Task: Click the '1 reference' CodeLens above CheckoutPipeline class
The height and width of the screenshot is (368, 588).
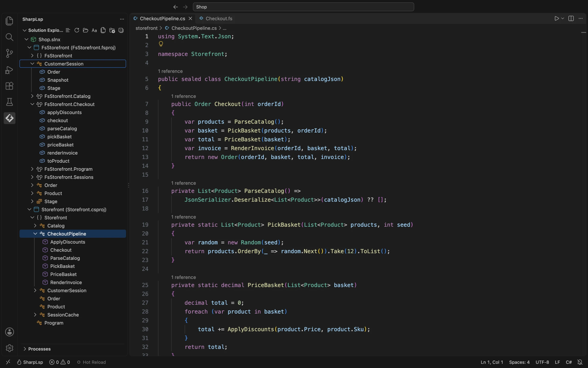Action: coord(170,71)
